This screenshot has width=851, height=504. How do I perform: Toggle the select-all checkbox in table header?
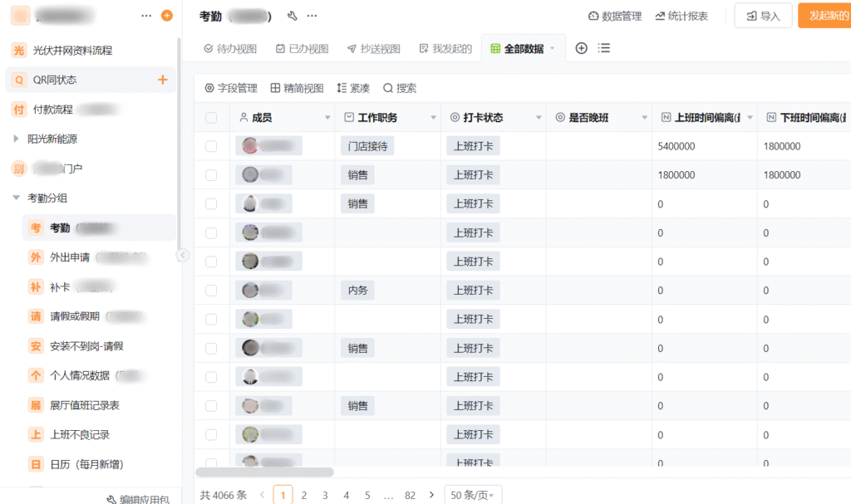(x=211, y=118)
